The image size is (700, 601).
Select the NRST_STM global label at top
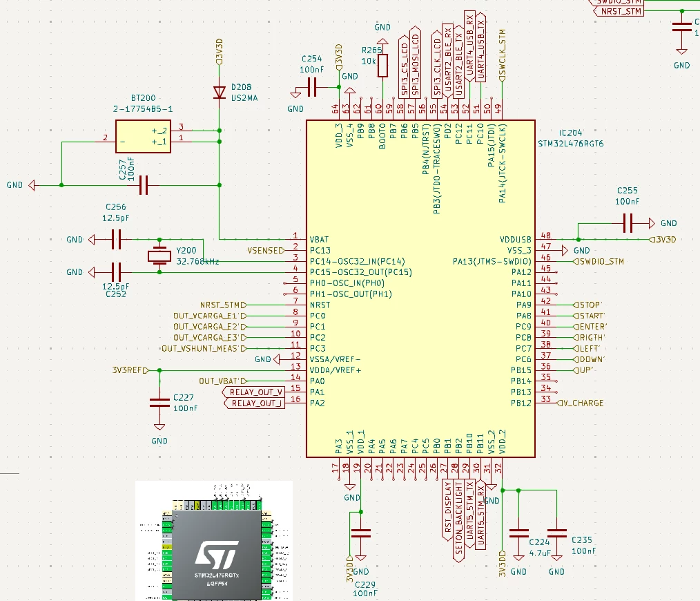click(619, 11)
